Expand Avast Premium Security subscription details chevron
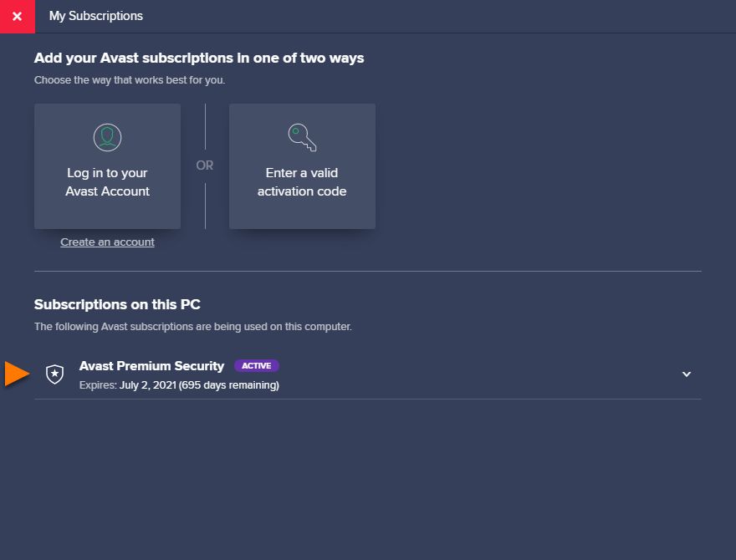The height and width of the screenshot is (560, 736). coord(687,374)
